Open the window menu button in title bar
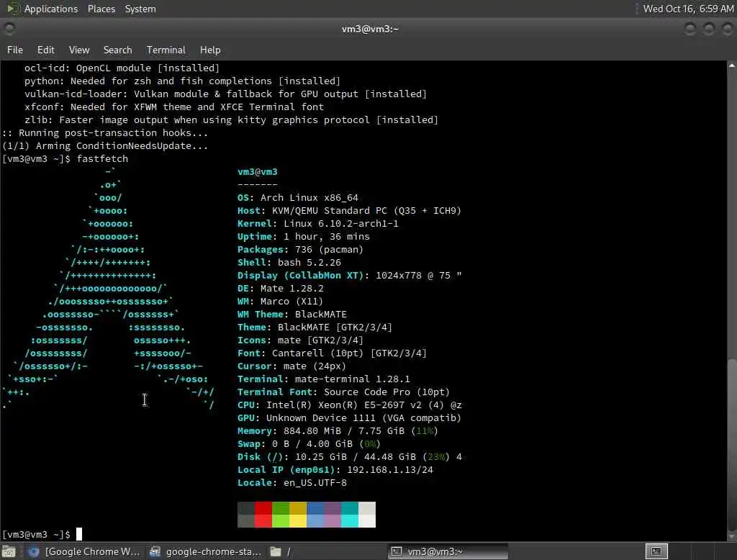This screenshot has width=737, height=560. [x=9, y=30]
